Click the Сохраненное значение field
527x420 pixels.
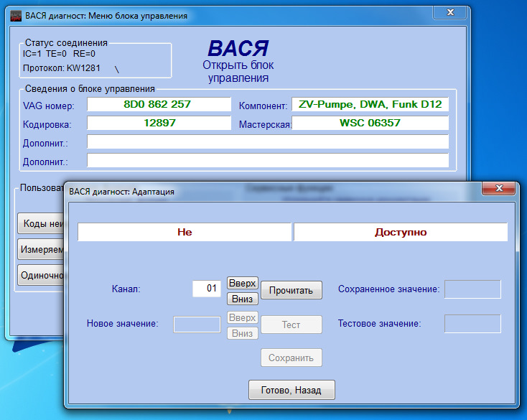click(472, 289)
